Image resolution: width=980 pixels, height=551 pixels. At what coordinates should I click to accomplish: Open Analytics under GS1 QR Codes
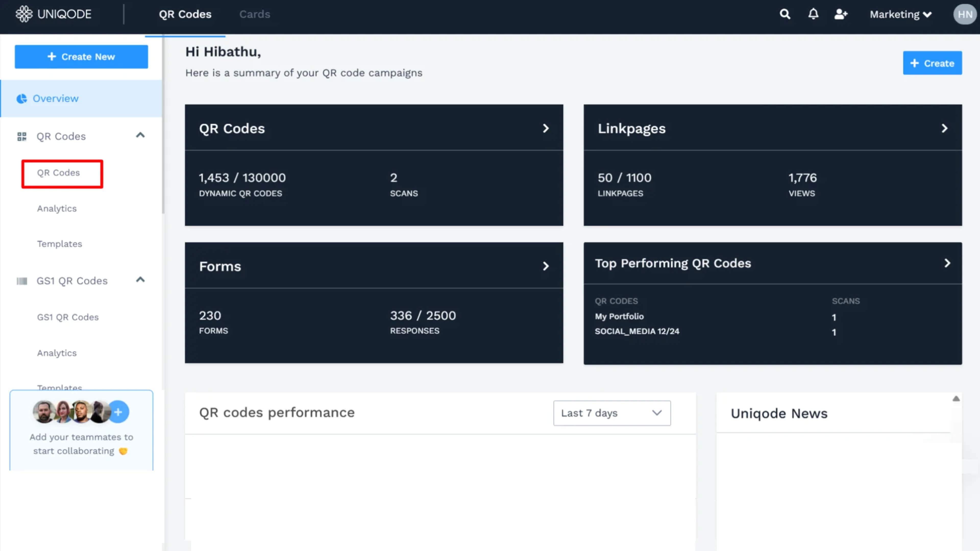(57, 353)
